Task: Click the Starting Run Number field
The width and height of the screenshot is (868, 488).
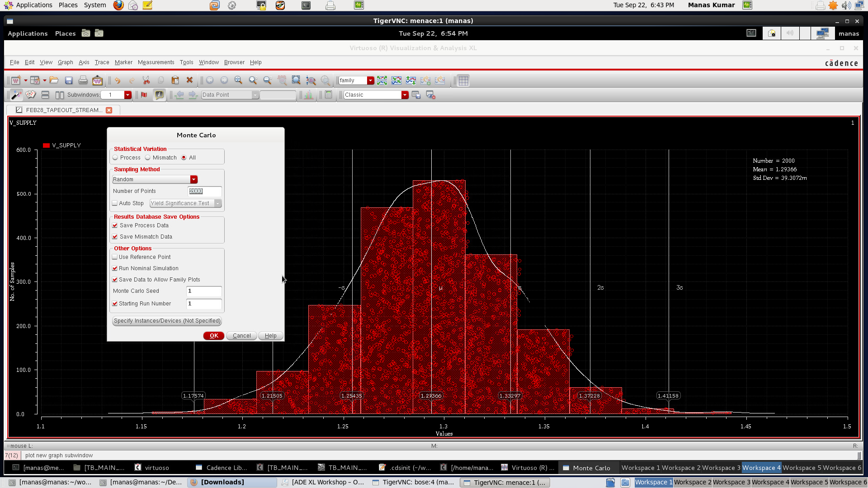Action: point(204,304)
